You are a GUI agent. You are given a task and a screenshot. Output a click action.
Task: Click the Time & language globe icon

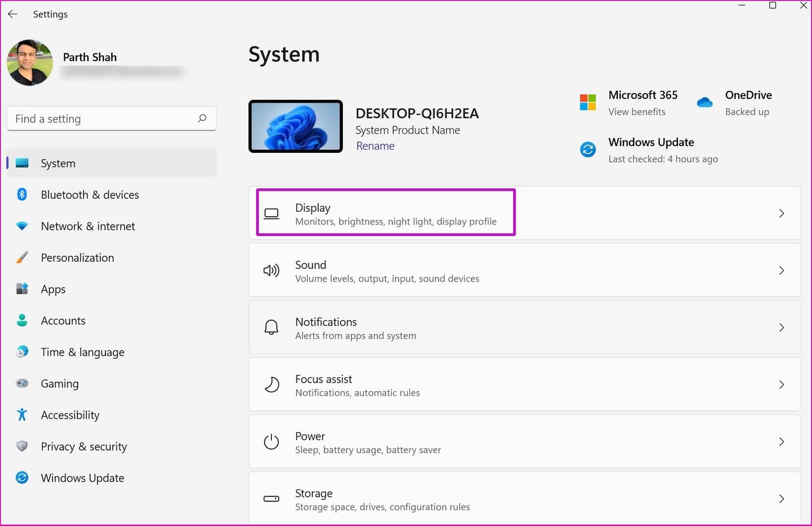click(x=22, y=352)
